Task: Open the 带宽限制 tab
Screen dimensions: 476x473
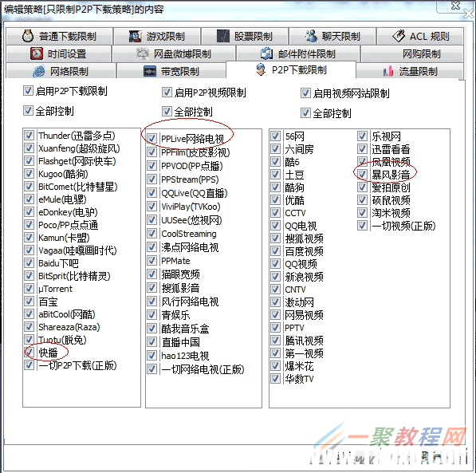Action: [171, 72]
